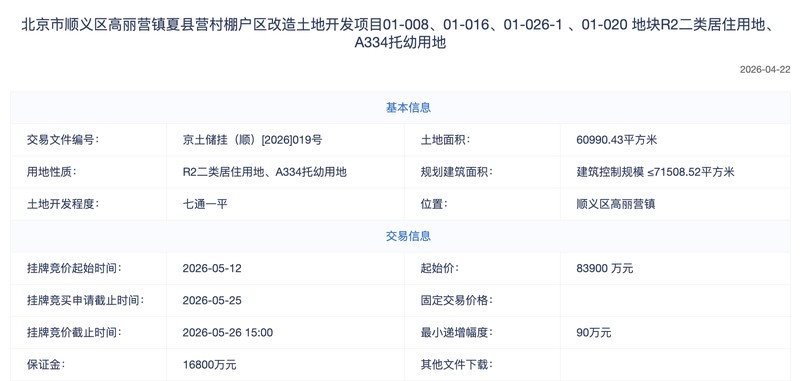
Task: Select the value 七通一平
Action: pyautogui.click(x=205, y=204)
